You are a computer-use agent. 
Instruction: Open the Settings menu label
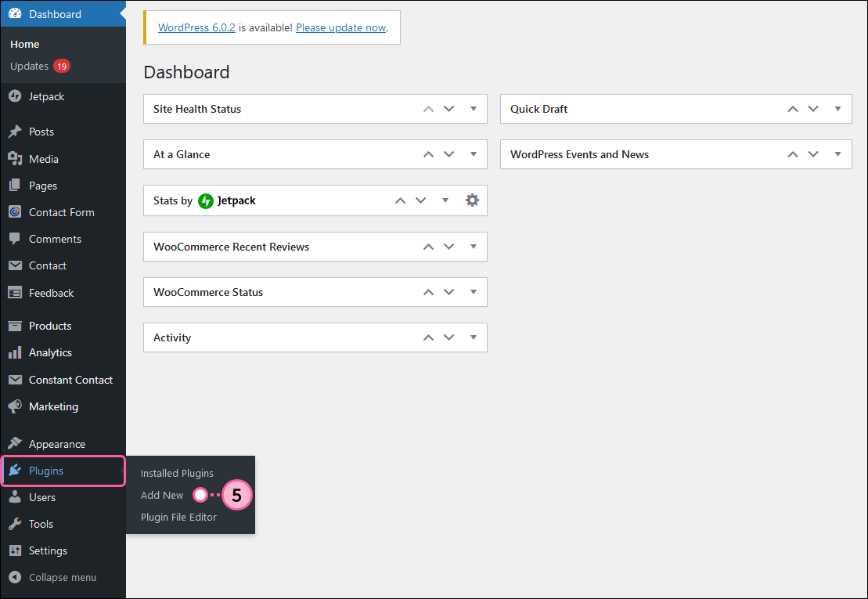pyautogui.click(x=49, y=550)
